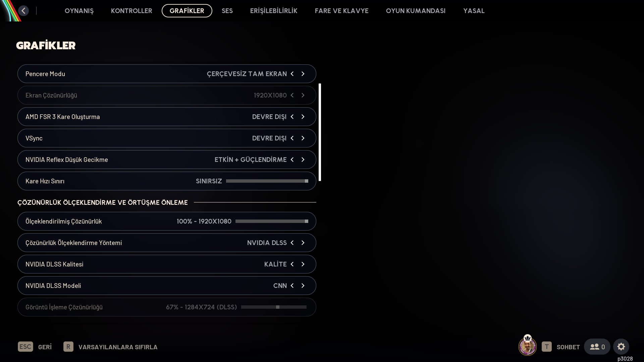Click the settings list scrollbar
This screenshot has width=644, height=362.
click(x=320, y=132)
